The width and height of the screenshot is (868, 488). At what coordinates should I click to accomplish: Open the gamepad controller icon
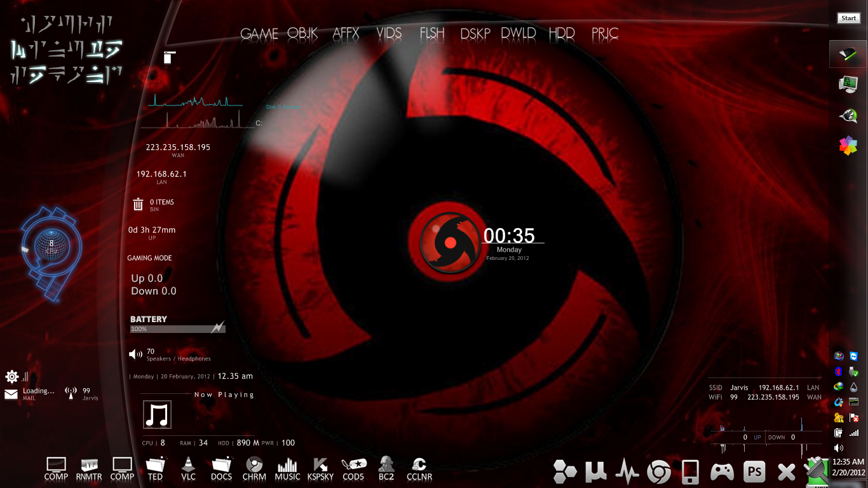(722, 472)
